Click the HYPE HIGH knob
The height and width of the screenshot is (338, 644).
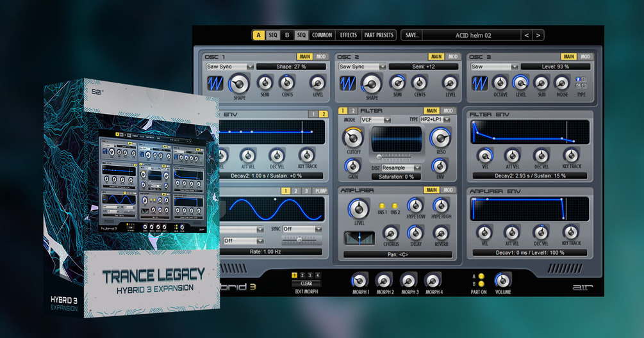[x=441, y=205]
